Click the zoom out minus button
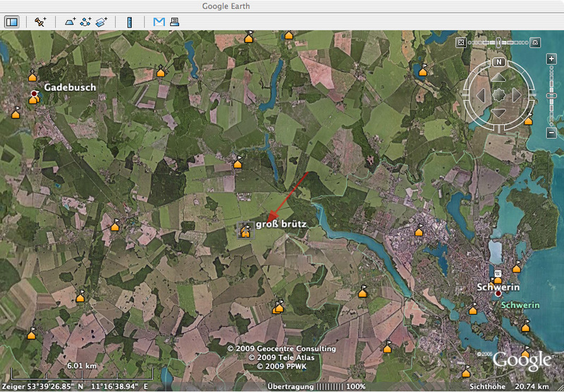Image resolution: width=564 pixels, height=392 pixels. [551, 131]
